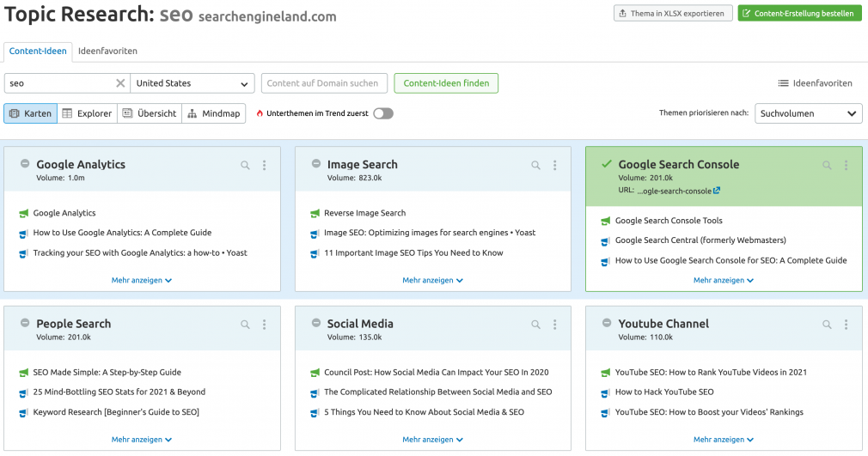This screenshot has height=456, width=868.
Task: Click search icon on Youtube Channel card
Action: pos(827,325)
